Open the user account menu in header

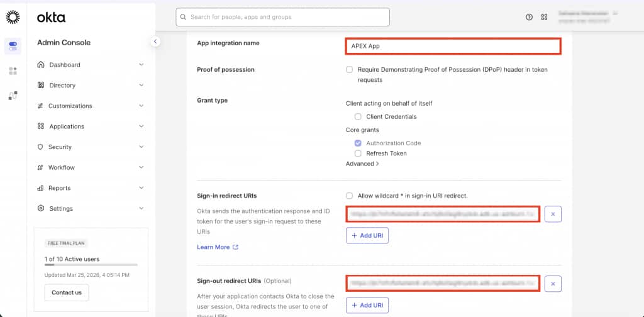coord(588,17)
